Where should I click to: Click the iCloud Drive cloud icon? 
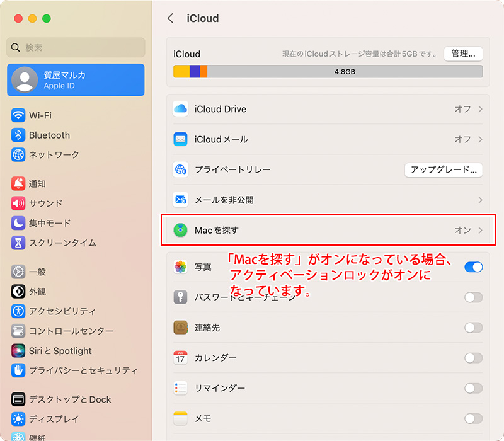click(x=181, y=109)
